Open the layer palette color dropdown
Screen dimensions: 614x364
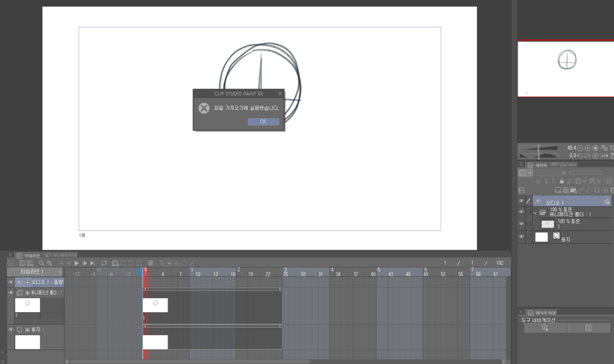click(x=526, y=173)
